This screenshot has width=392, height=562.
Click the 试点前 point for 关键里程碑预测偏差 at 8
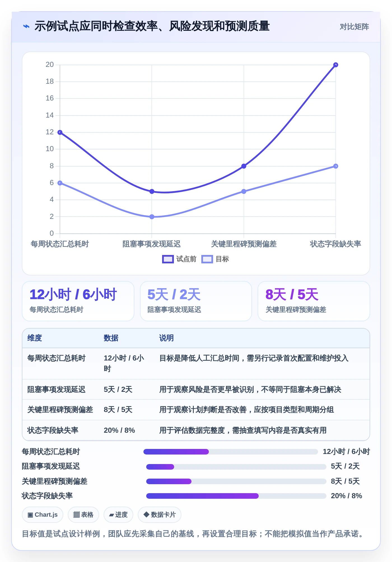[x=244, y=166]
